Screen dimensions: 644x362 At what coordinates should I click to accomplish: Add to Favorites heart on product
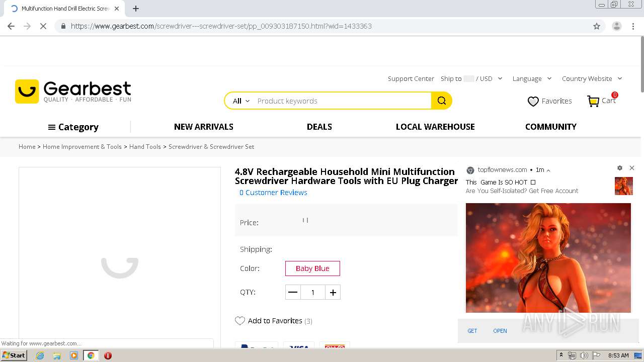240,321
